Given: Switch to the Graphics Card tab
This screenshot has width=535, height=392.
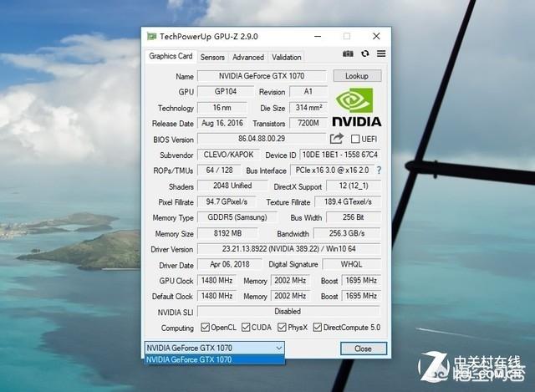Looking at the screenshot, I should (171, 56).
